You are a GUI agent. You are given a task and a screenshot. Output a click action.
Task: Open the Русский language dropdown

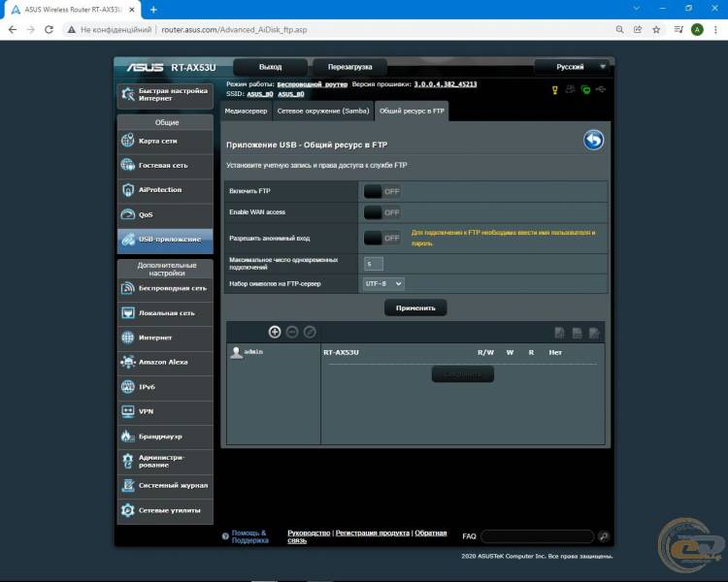tap(572, 67)
